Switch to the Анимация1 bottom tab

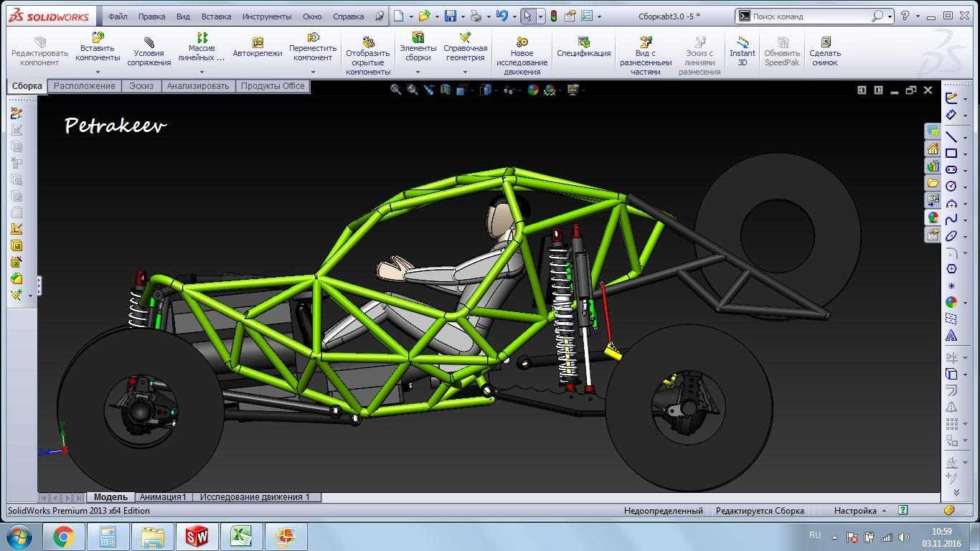pos(163,497)
